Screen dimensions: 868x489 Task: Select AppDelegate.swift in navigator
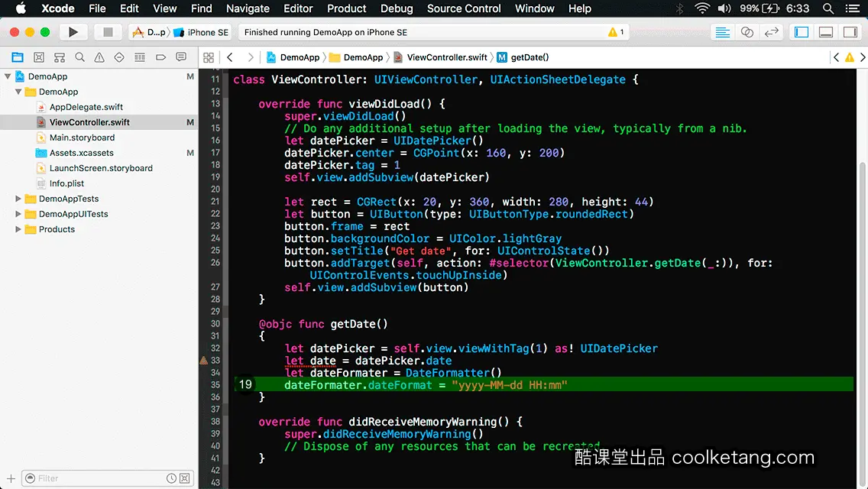point(86,107)
